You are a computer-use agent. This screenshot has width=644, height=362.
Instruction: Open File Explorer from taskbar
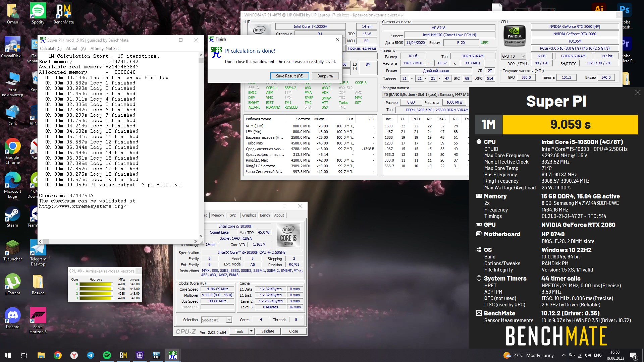pos(41,355)
